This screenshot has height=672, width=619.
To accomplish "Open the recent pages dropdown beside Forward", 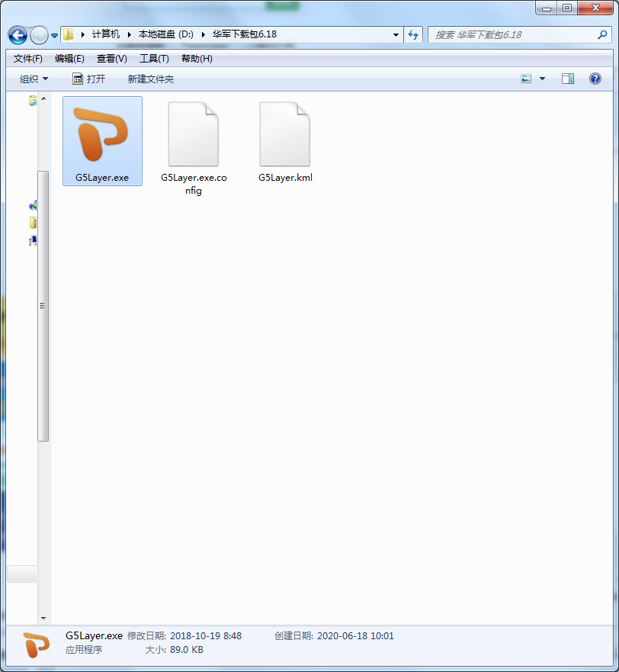I will pos(54,36).
